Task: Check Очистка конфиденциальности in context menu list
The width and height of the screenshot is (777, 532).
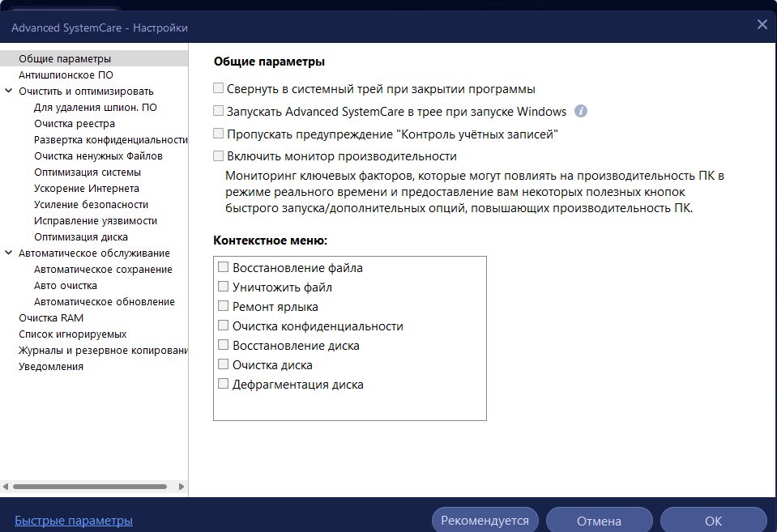Action: tap(224, 326)
